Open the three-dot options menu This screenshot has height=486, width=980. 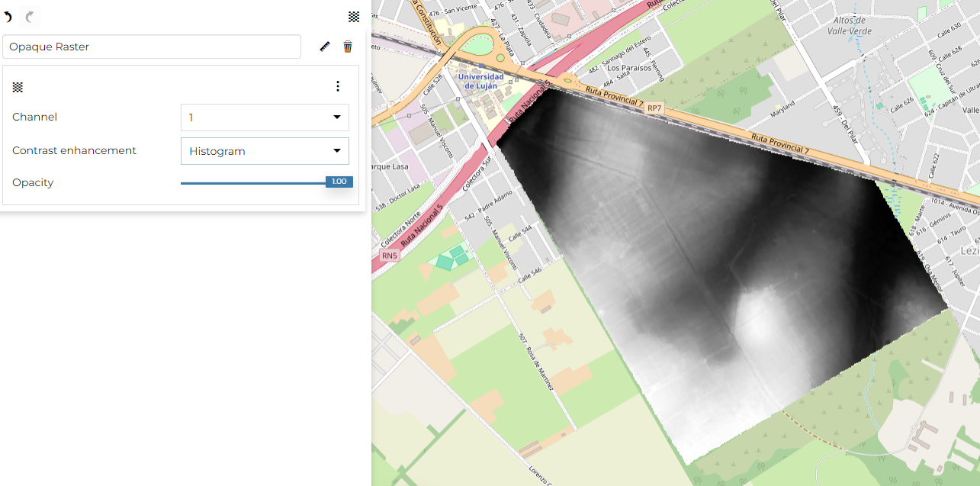coord(338,87)
